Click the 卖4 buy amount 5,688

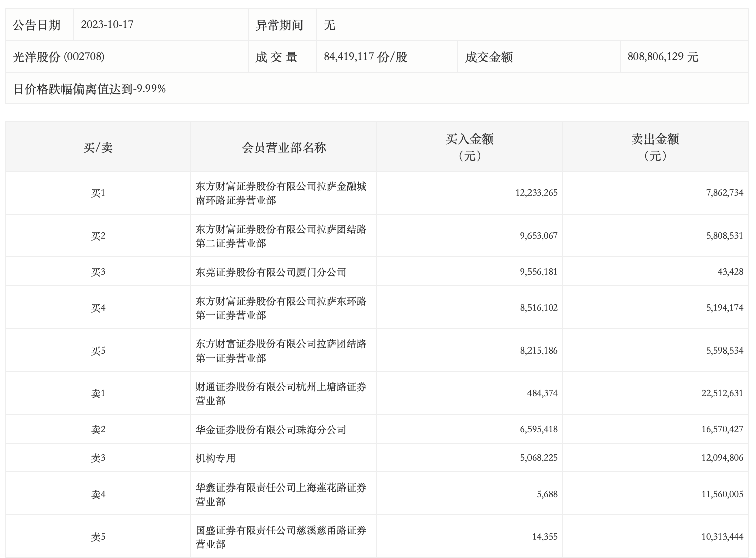point(547,494)
